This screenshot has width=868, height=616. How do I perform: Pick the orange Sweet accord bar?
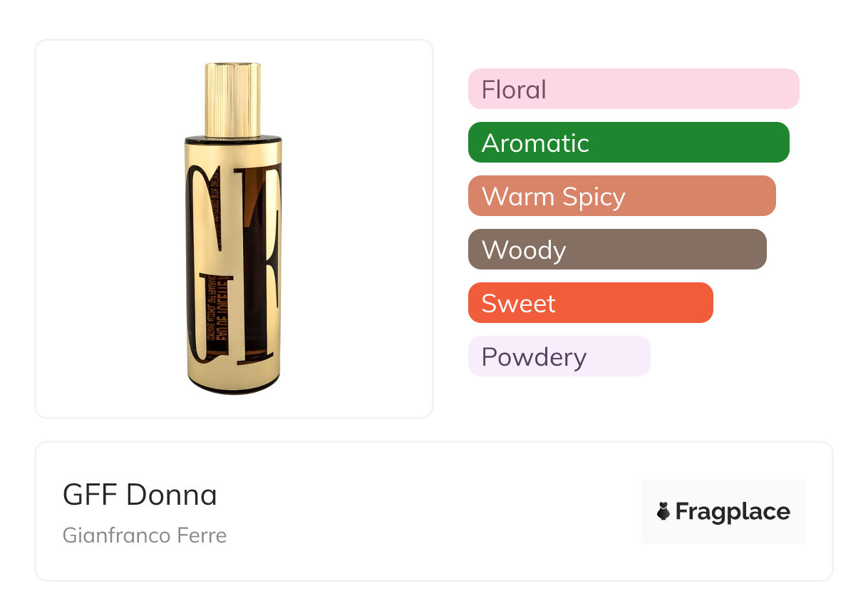pyautogui.click(x=590, y=303)
